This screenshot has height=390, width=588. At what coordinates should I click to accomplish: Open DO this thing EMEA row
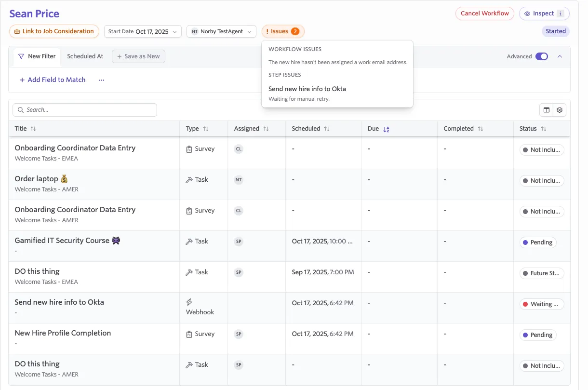click(37, 271)
